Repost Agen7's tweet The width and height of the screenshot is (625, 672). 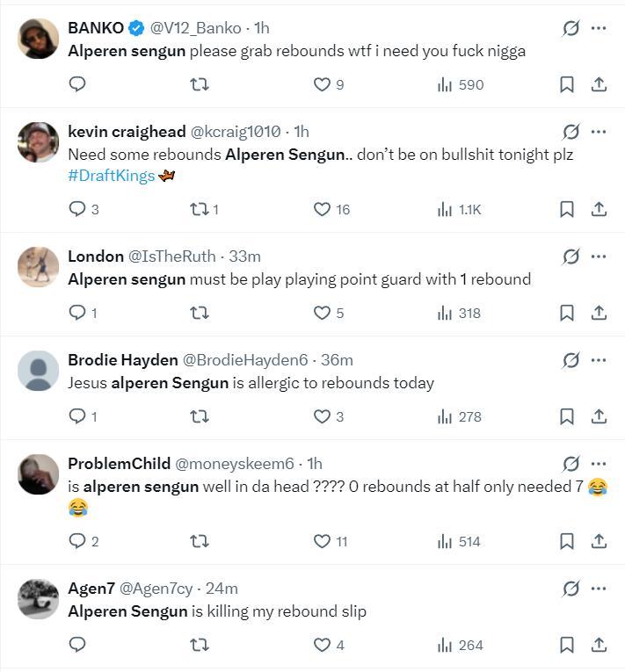click(200, 645)
